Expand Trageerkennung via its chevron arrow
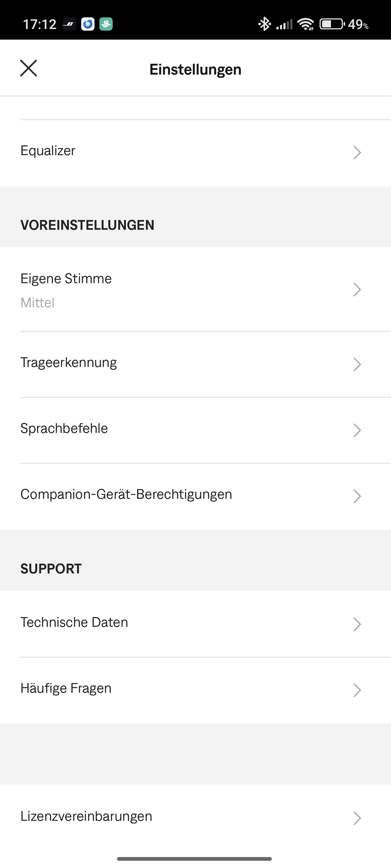 [x=357, y=364]
